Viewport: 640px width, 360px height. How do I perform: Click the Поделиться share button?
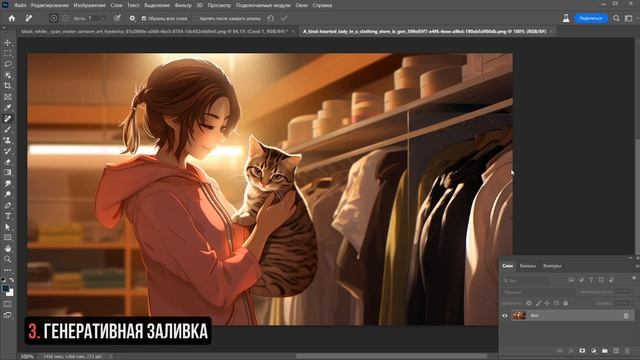tap(591, 18)
